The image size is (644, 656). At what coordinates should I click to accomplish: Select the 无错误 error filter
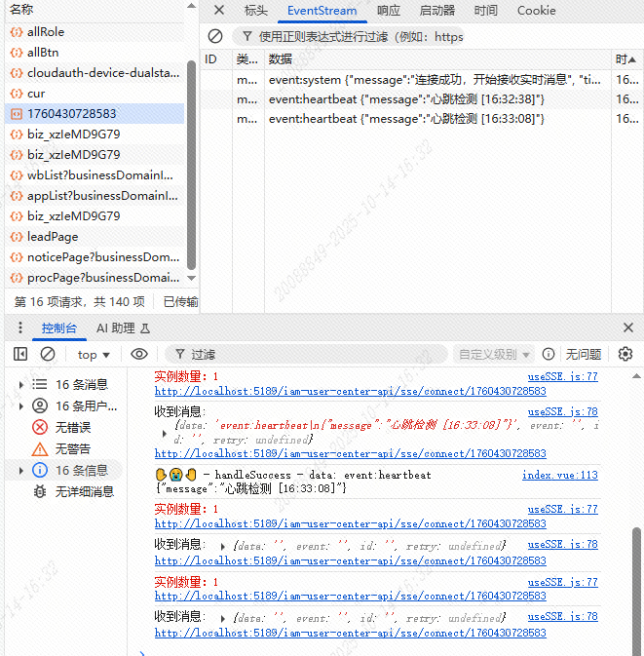point(72,427)
